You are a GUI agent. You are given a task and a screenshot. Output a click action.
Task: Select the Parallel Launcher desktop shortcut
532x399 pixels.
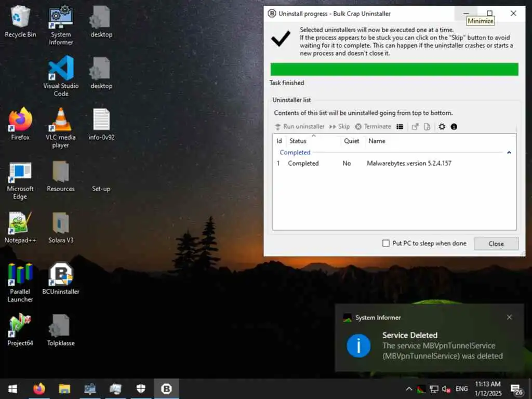pos(20,282)
